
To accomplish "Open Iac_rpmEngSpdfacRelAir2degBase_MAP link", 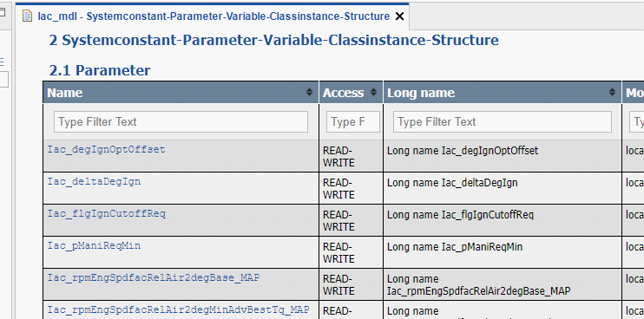I will [x=154, y=277].
